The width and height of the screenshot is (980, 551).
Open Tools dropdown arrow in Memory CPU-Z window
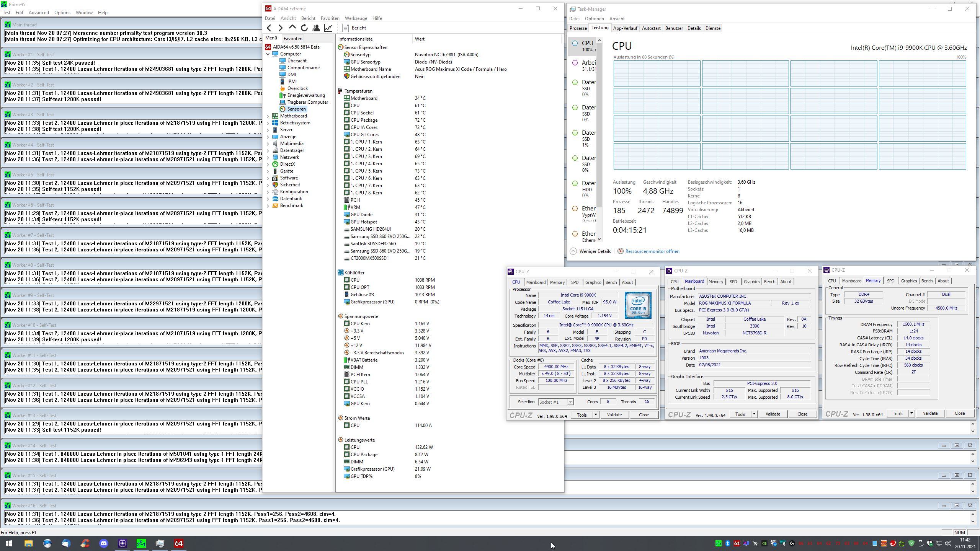(911, 413)
